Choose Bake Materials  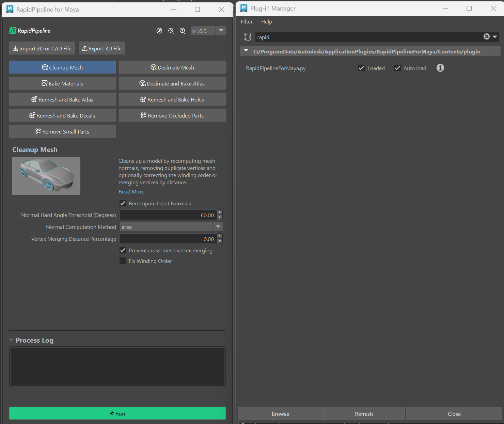click(62, 83)
